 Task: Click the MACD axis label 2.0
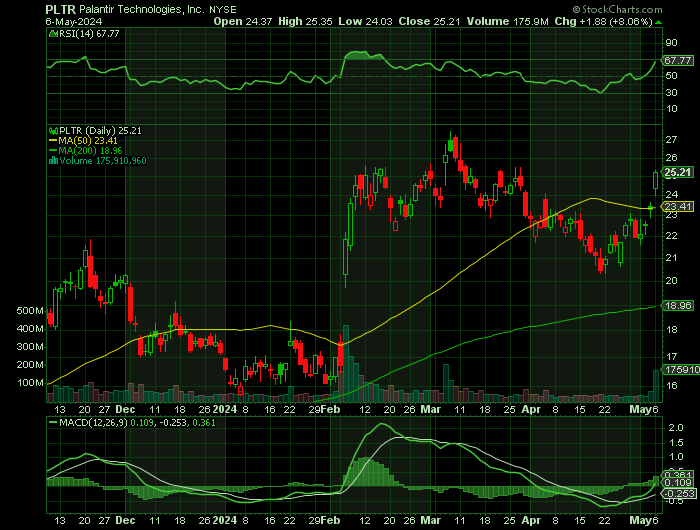(x=676, y=428)
